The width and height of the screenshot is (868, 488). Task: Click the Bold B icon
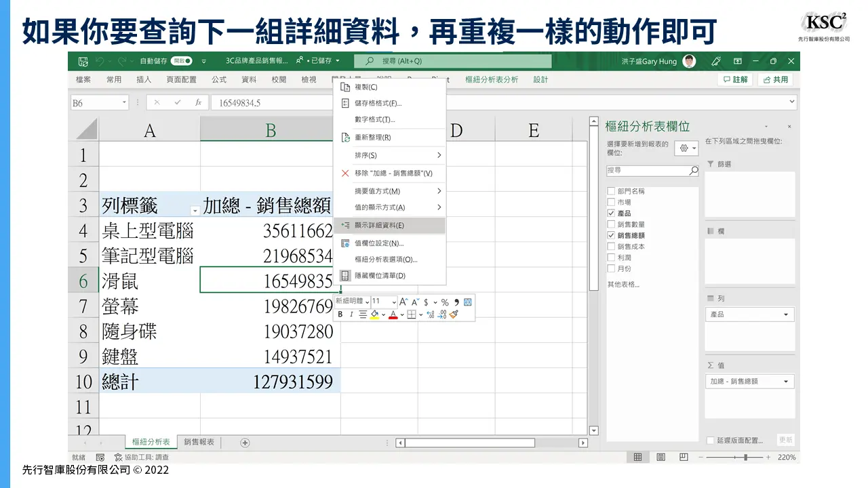point(340,314)
